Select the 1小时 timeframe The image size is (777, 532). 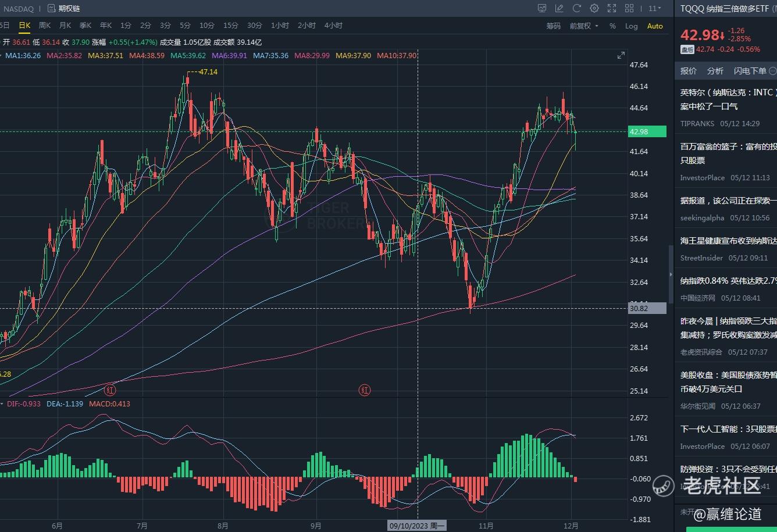(x=280, y=25)
